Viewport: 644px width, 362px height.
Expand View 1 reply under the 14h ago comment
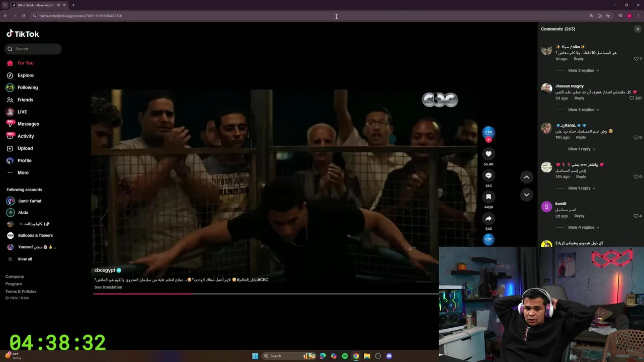click(x=582, y=188)
